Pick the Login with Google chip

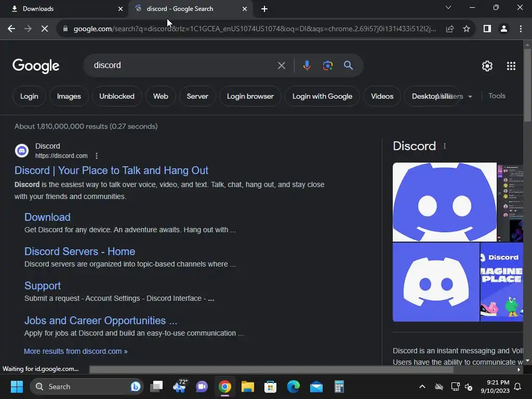[322, 96]
